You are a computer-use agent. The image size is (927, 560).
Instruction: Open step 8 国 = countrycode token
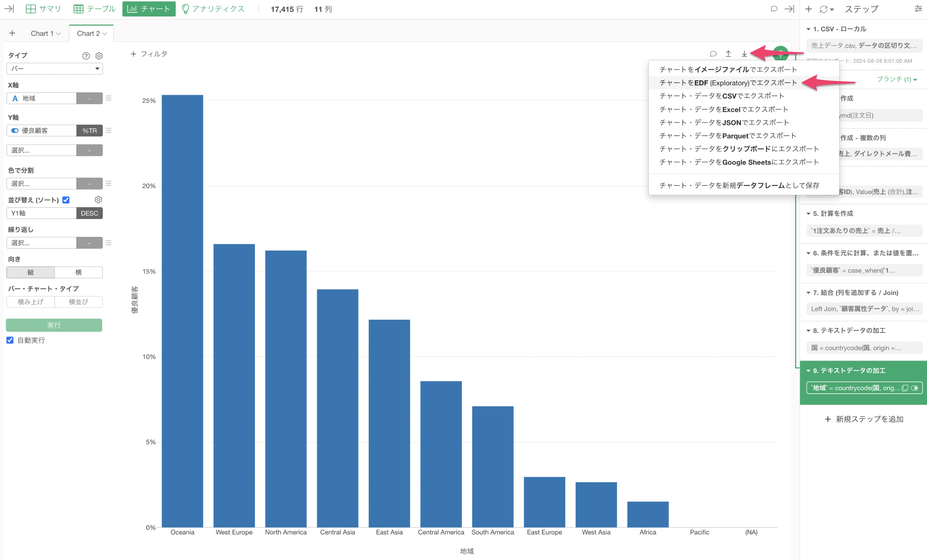pyautogui.click(x=864, y=348)
